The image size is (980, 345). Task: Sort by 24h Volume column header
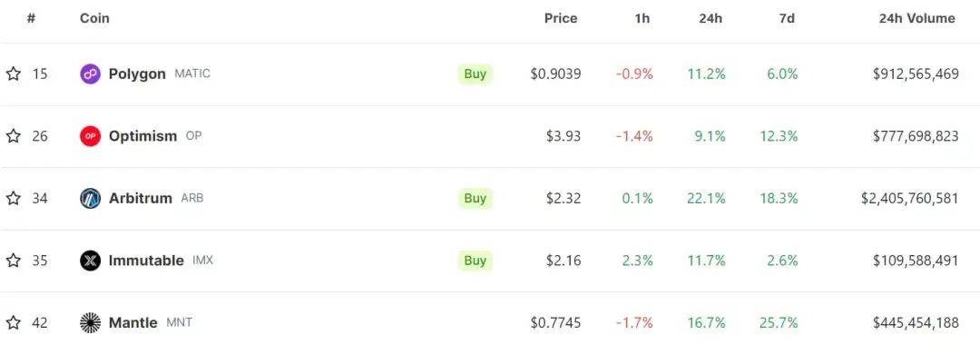click(x=916, y=19)
